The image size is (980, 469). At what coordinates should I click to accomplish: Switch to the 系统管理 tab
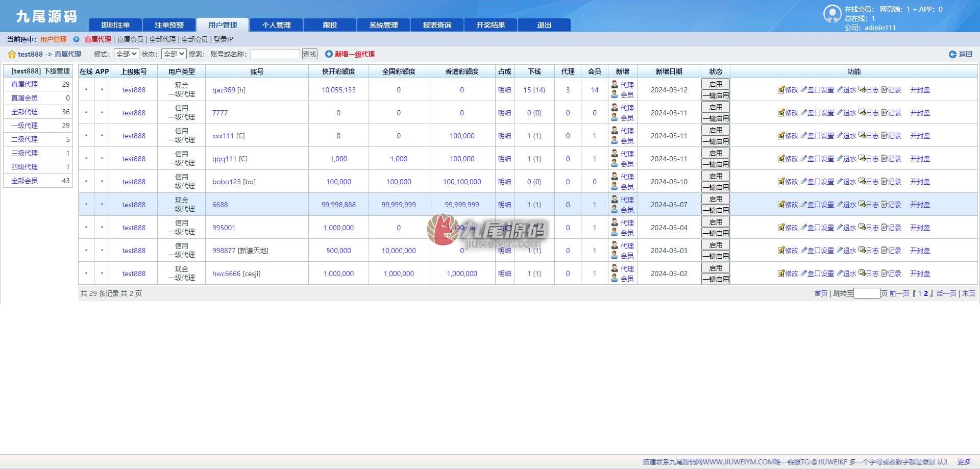pos(384,25)
